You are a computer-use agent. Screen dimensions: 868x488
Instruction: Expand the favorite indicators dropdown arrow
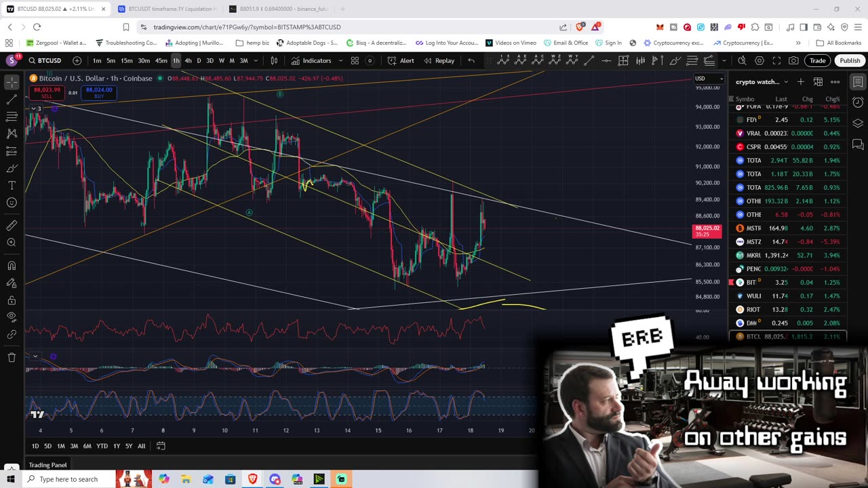click(340, 61)
